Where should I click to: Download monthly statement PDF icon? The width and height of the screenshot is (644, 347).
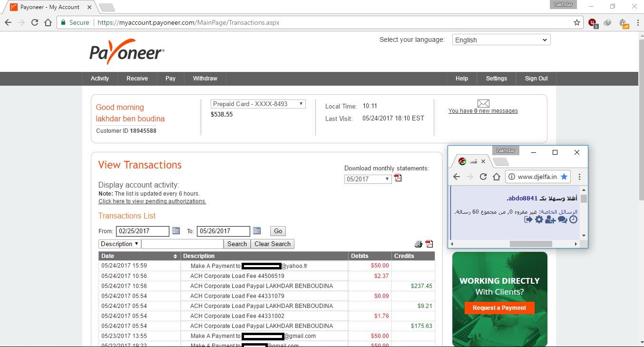tap(398, 178)
